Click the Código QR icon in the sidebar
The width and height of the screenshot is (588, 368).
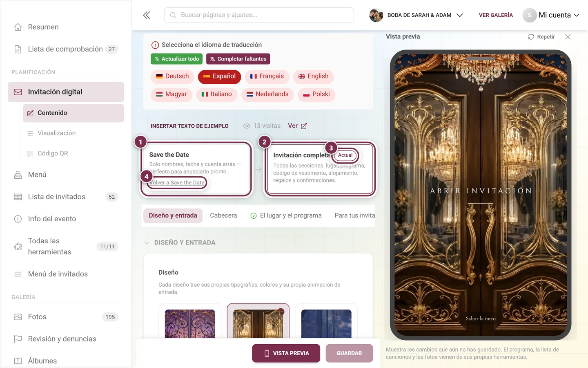click(x=30, y=153)
